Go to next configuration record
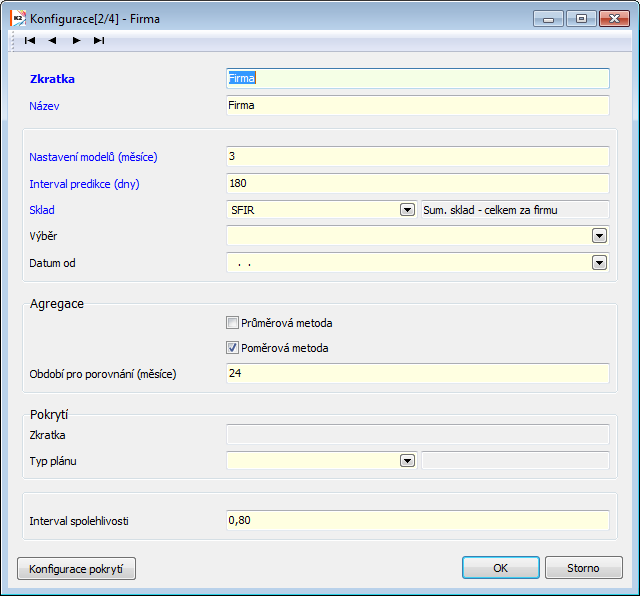This screenshot has width=640, height=596. point(76,40)
